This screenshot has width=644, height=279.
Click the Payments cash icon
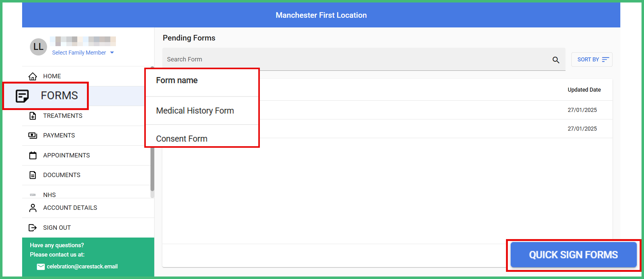click(x=33, y=136)
